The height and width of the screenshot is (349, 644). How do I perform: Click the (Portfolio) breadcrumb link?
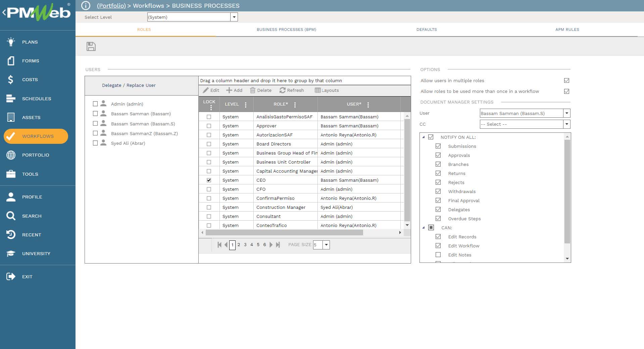coord(111,6)
